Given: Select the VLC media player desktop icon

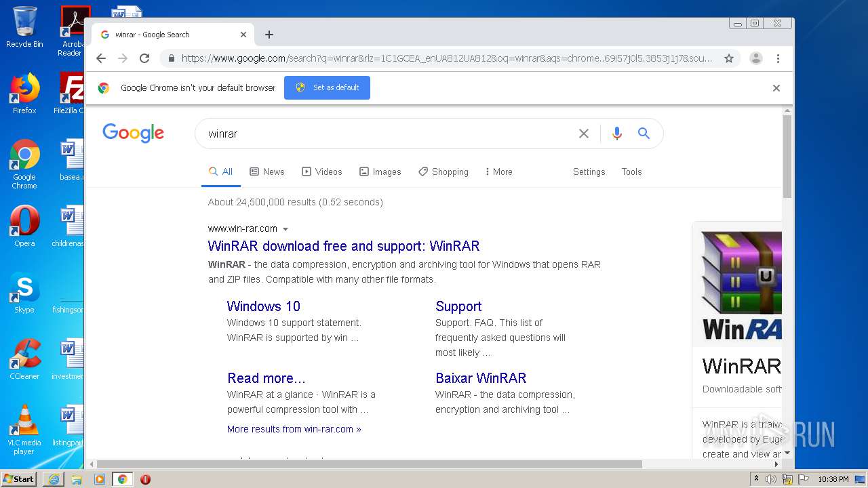Looking at the screenshot, I should pos(24,430).
